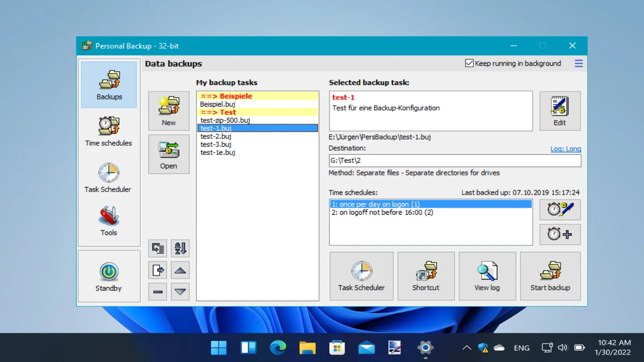Click the volume speaker tray icon
This screenshot has width=644, height=362.
coord(563,347)
